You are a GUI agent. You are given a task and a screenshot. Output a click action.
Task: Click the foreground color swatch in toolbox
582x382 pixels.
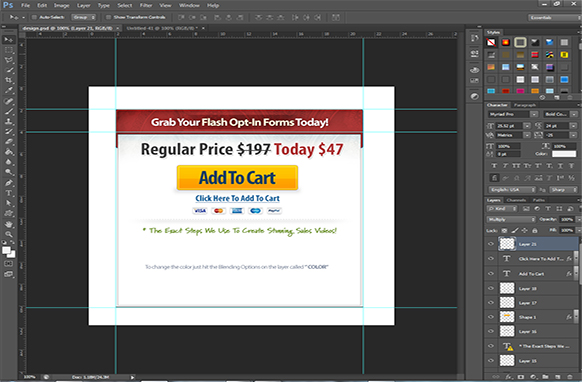(6, 250)
